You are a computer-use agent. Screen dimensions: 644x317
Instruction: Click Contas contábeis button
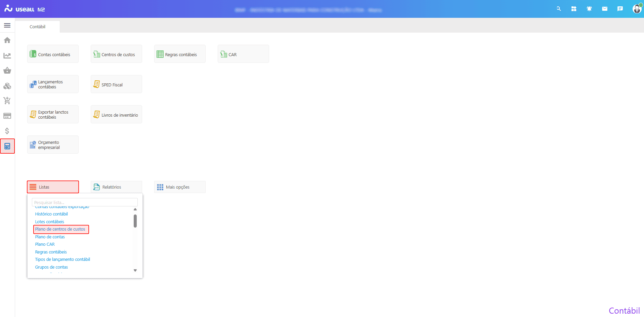[53, 54]
